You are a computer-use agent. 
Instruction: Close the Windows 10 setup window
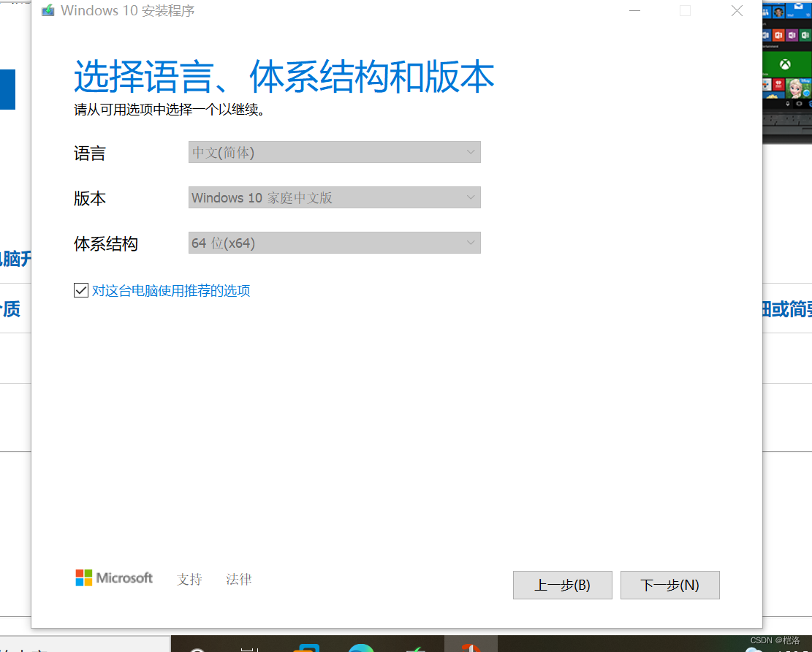click(737, 10)
